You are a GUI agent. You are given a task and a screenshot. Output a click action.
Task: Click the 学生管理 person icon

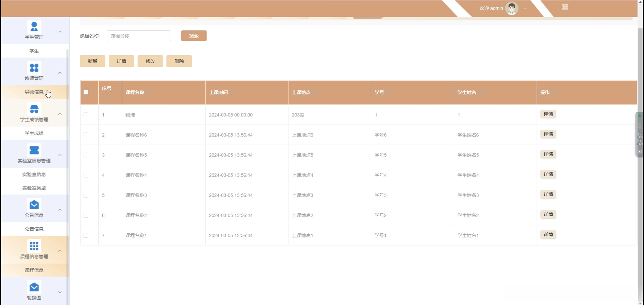pyautogui.click(x=34, y=27)
